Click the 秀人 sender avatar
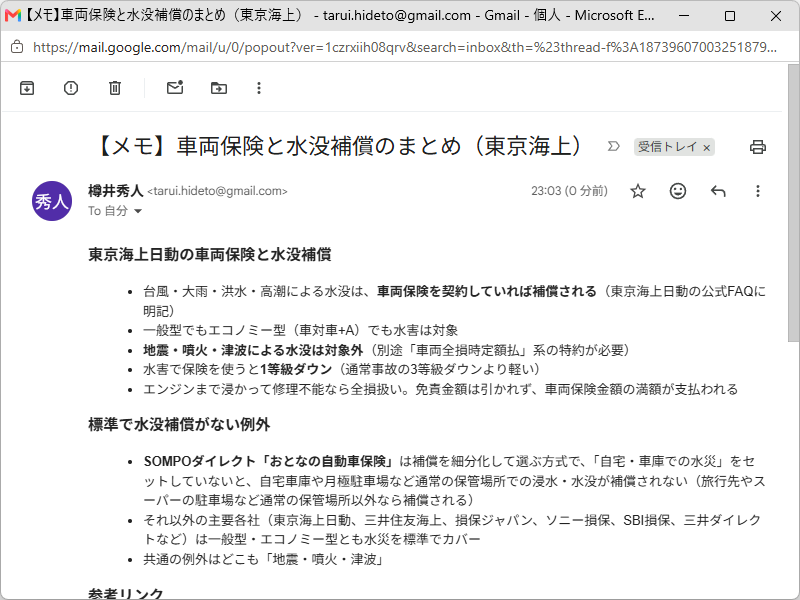 [x=52, y=201]
